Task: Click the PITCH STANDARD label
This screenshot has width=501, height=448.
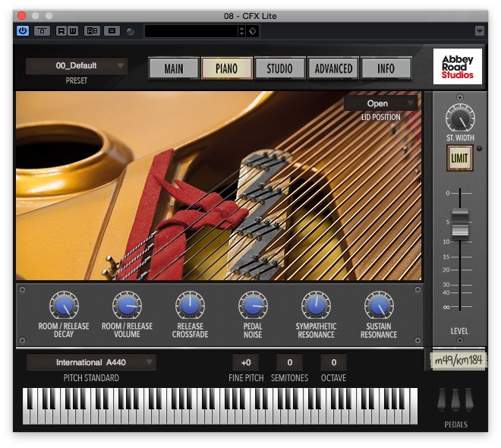Action: tap(91, 378)
